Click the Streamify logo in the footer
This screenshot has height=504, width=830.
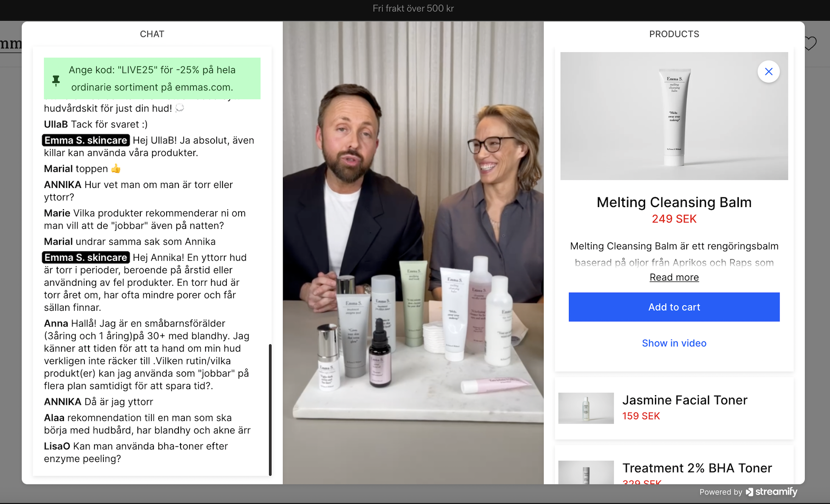(772, 492)
